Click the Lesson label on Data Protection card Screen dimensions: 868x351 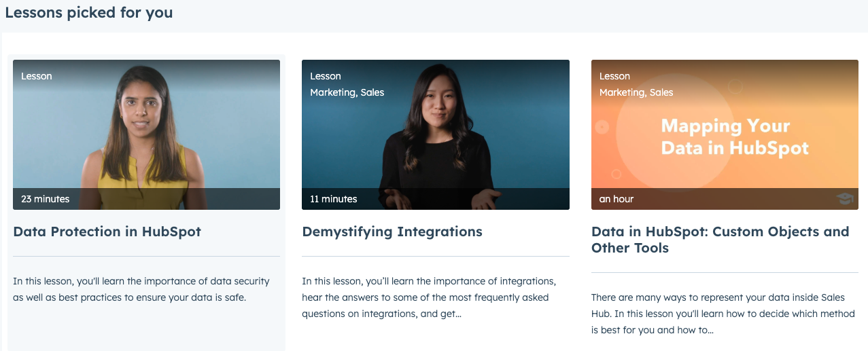[x=37, y=76]
